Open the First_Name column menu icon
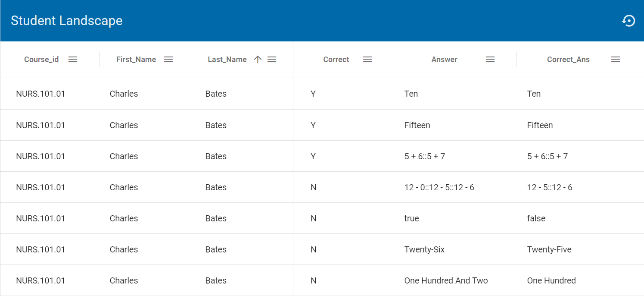 pyautogui.click(x=168, y=60)
